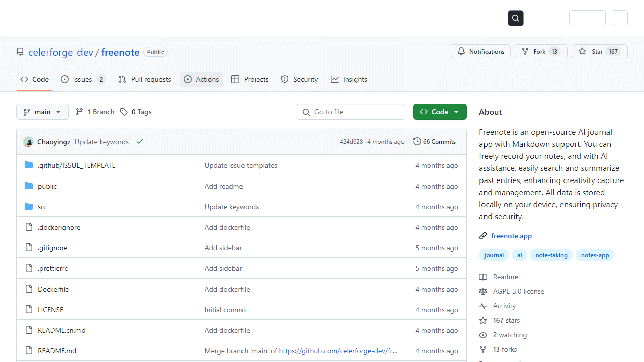The width and height of the screenshot is (644, 362).
Task: Expand the green Code dropdown button
Action: pos(440,112)
